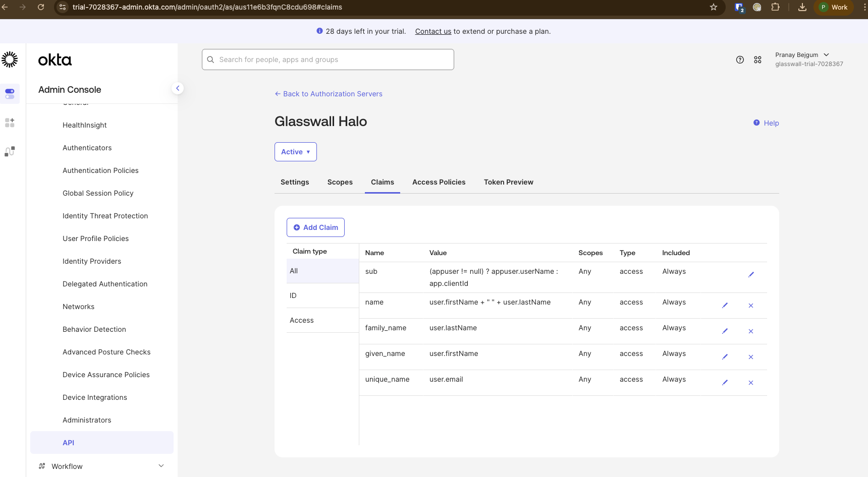Follow the Contact us link
868x477 pixels.
(432, 31)
